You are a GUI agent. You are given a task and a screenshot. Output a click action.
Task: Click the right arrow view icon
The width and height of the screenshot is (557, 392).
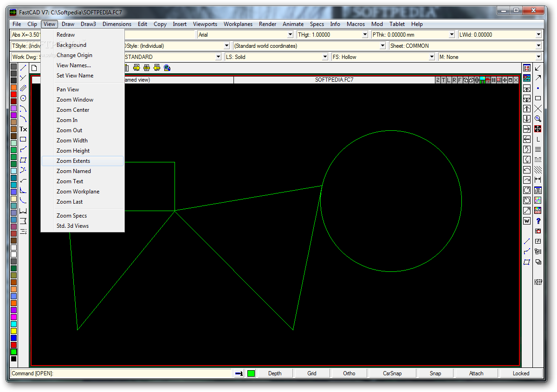click(527, 129)
